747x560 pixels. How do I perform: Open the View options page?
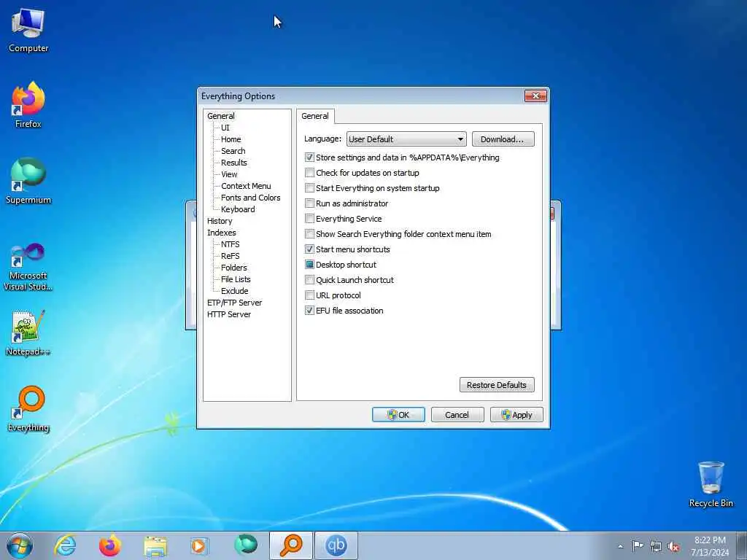(x=229, y=174)
